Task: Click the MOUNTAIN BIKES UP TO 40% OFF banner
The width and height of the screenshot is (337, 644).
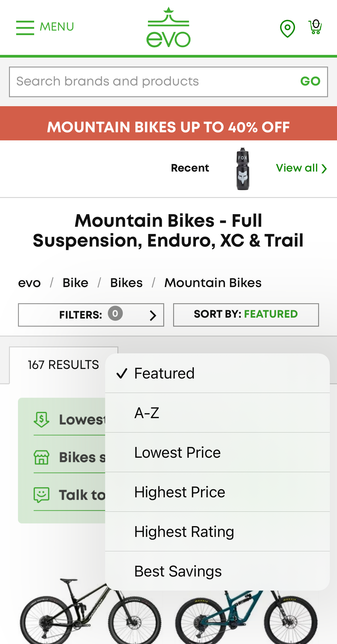Action: 168,127
